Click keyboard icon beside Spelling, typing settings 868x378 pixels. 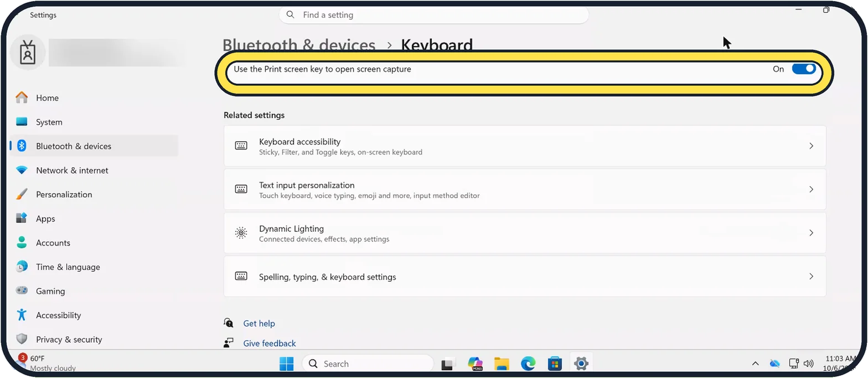[241, 276]
